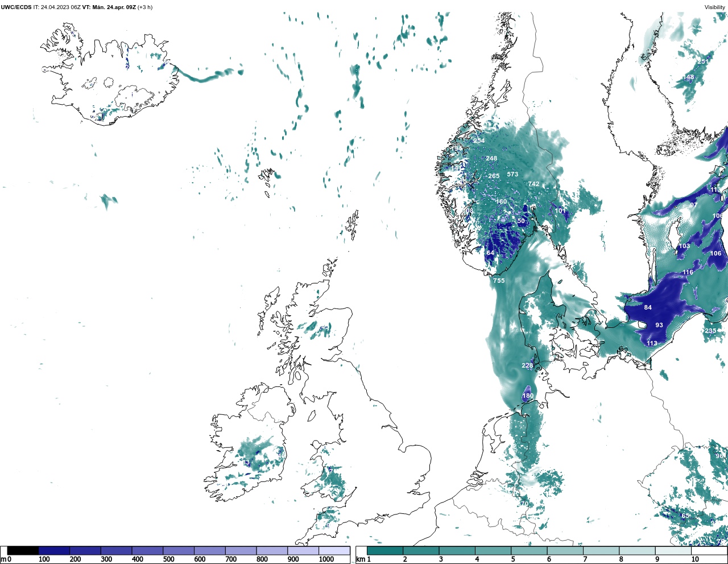Click the '742' visibility value on map
Screen dimensions: 728x564
point(533,184)
